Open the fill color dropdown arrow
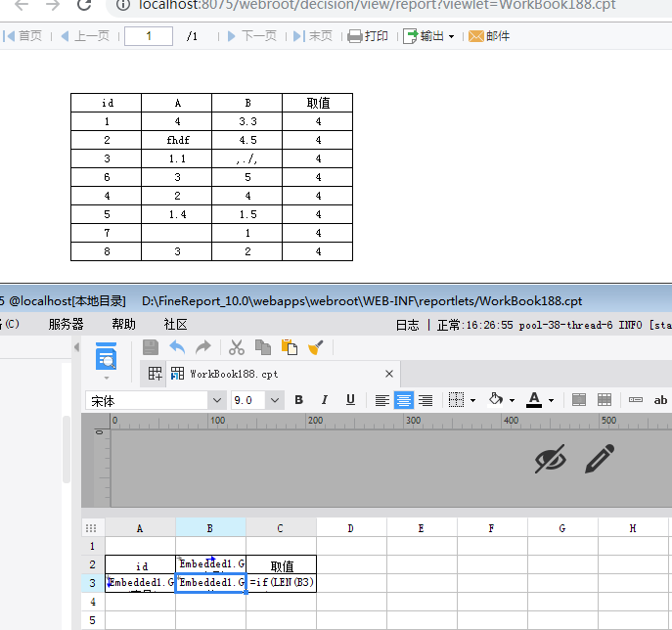The image size is (672, 630). [512, 401]
